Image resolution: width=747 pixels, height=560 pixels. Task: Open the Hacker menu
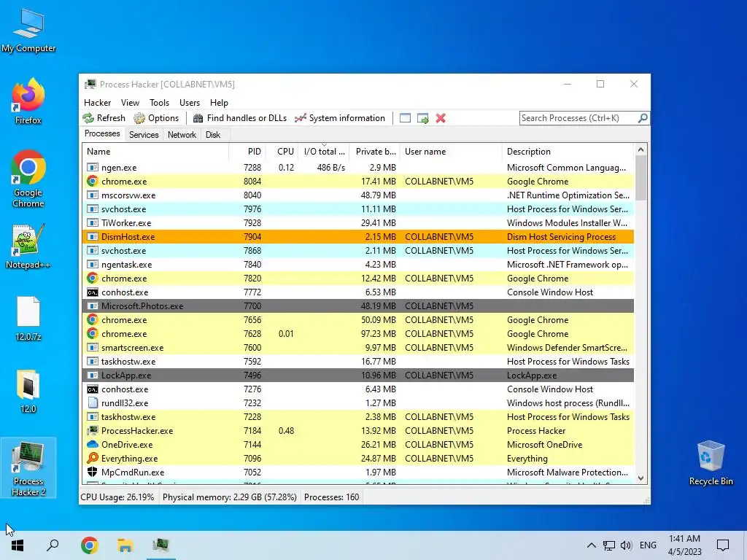97,102
